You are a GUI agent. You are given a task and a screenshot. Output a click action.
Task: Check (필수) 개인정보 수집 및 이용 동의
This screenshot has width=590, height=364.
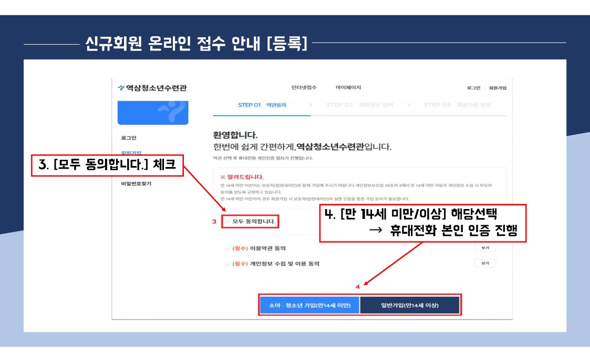[226, 264]
